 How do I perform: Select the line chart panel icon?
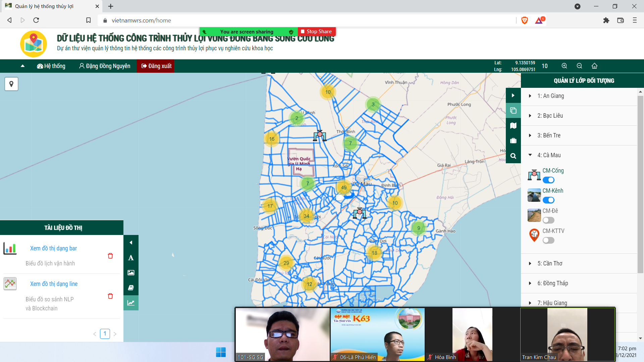tap(131, 303)
